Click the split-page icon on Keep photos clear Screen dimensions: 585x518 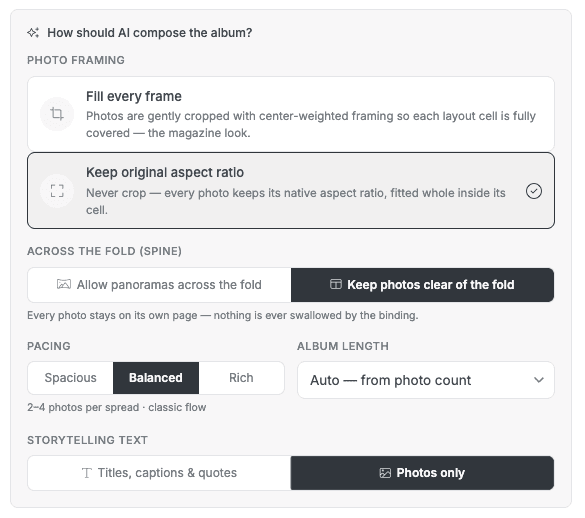click(x=335, y=284)
